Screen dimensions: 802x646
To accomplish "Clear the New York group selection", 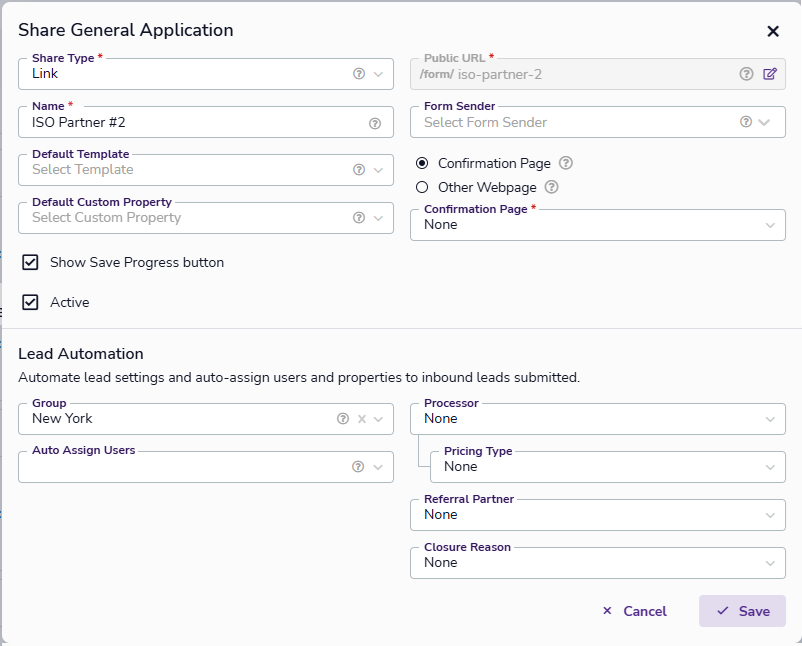I will click(x=362, y=419).
